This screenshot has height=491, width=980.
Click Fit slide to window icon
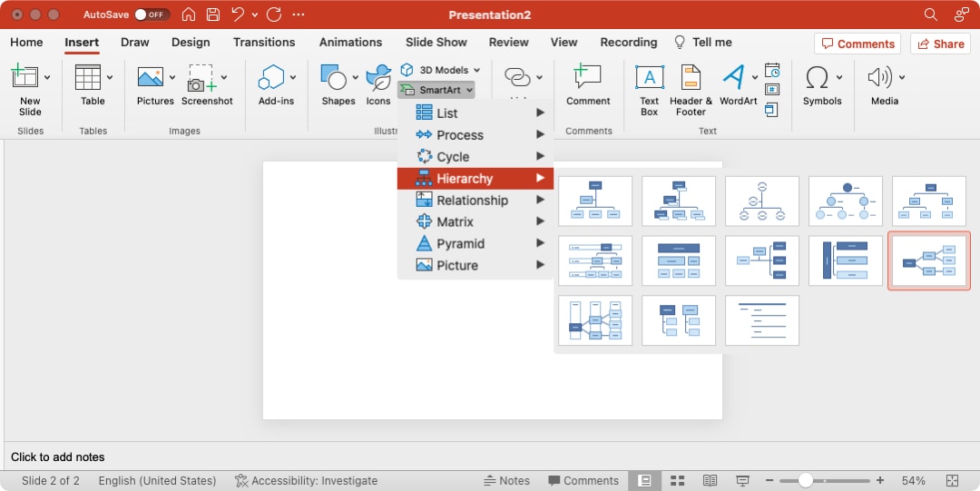952,480
